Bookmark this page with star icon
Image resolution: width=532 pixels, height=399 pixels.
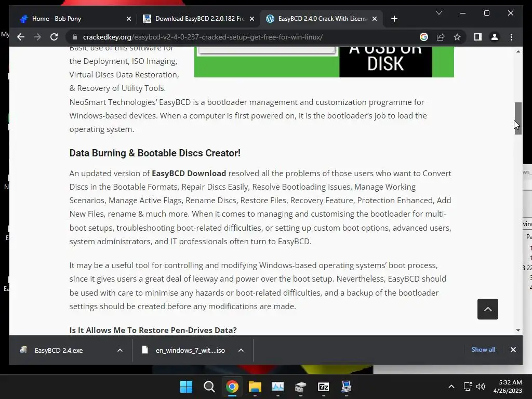coord(457,37)
